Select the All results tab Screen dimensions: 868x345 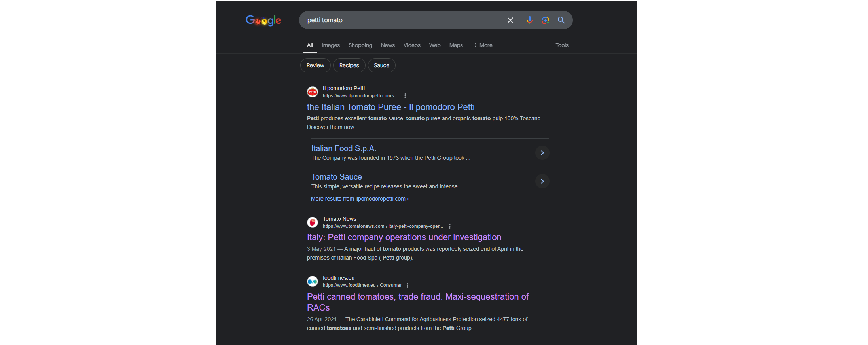[310, 45]
